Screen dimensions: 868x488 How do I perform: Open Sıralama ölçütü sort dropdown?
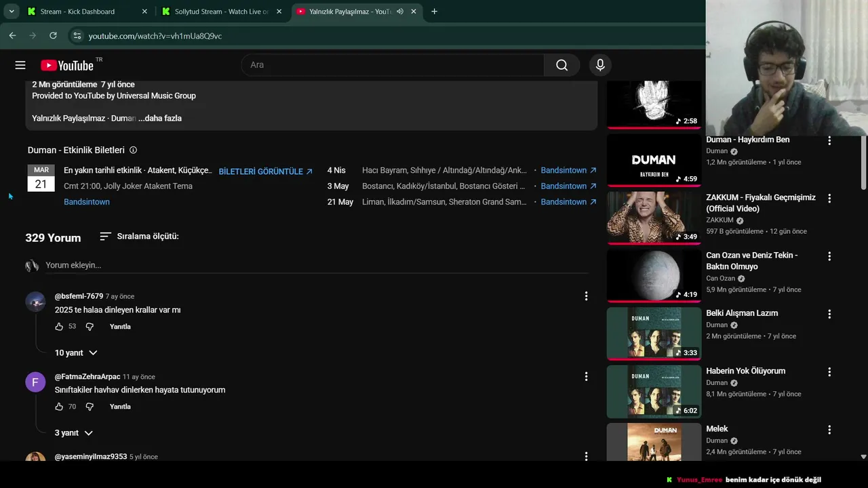[x=139, y=237]
